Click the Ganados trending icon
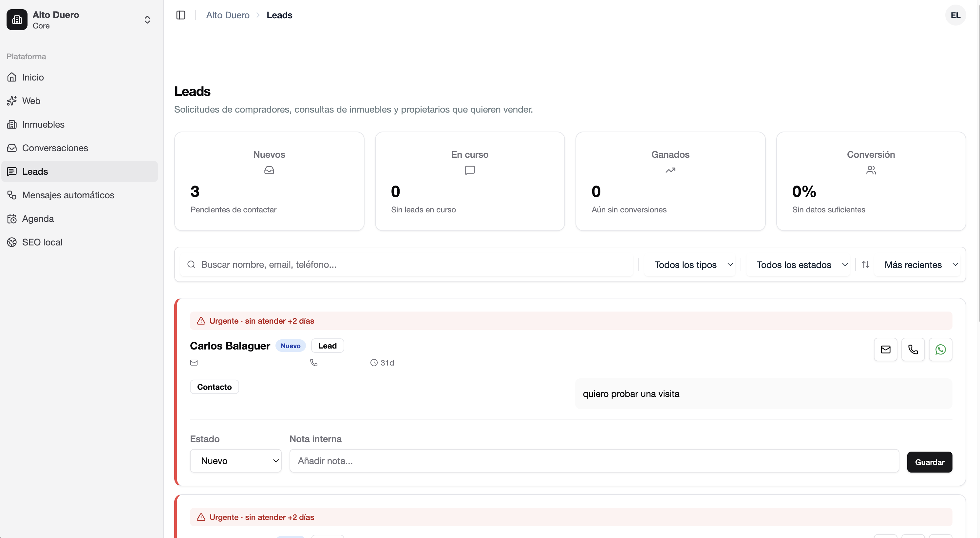The image size is (980, 538). coord(670,170)
